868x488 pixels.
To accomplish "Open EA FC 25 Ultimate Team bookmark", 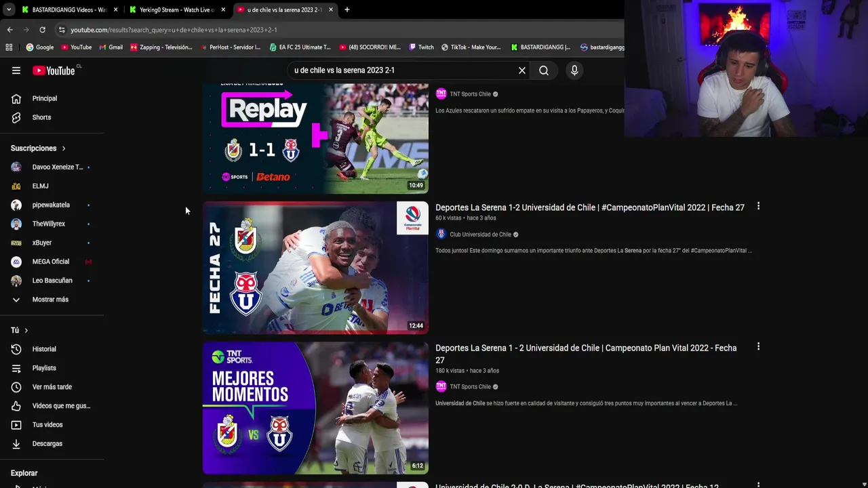I will point(300,47).
